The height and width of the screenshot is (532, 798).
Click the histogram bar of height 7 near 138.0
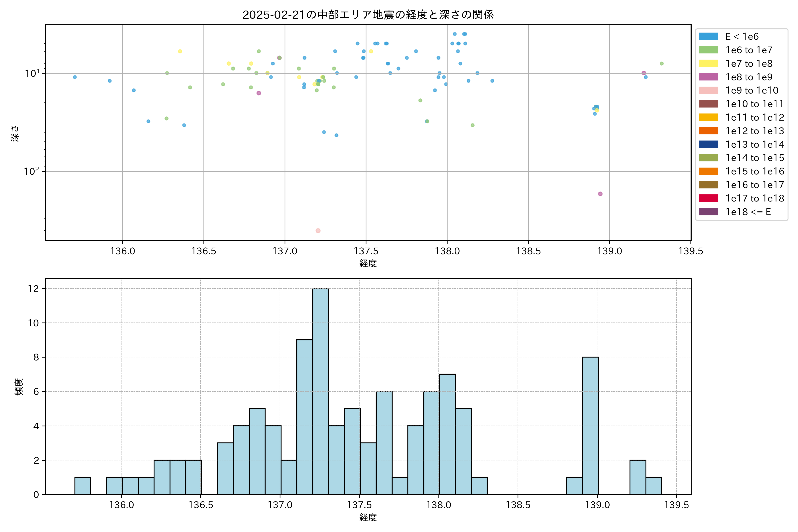click(x=447, y=434)
